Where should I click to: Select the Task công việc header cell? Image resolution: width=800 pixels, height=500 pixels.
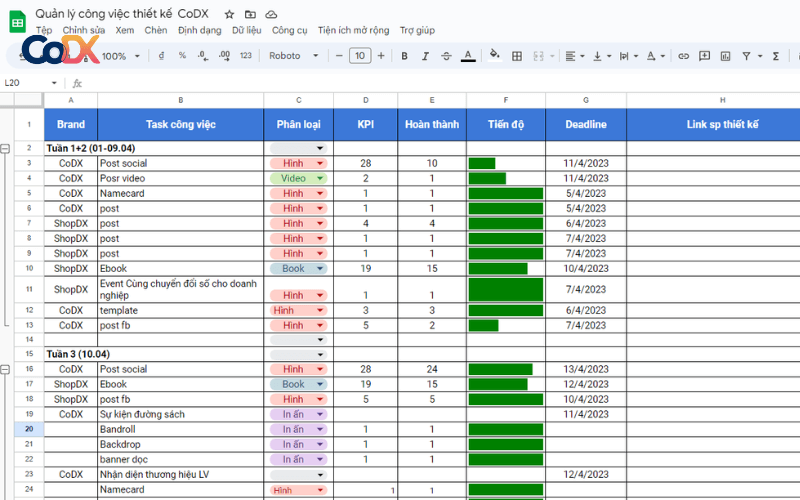coord(181,124)
